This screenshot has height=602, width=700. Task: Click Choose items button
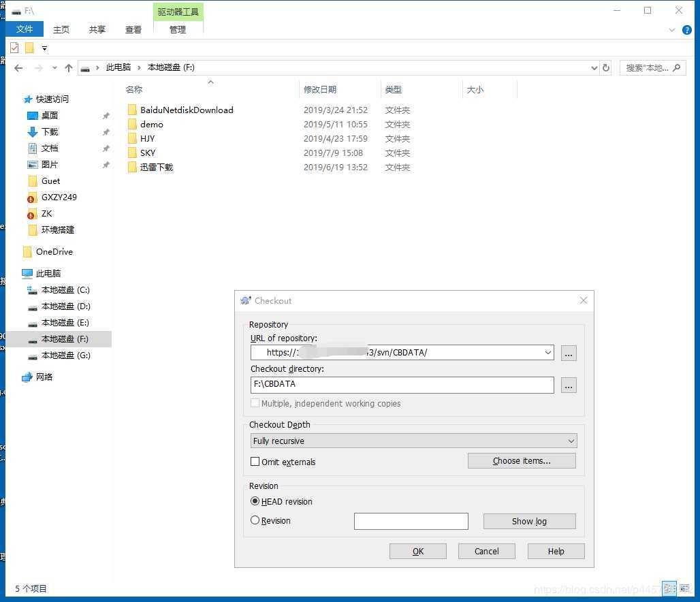[522, 461]
